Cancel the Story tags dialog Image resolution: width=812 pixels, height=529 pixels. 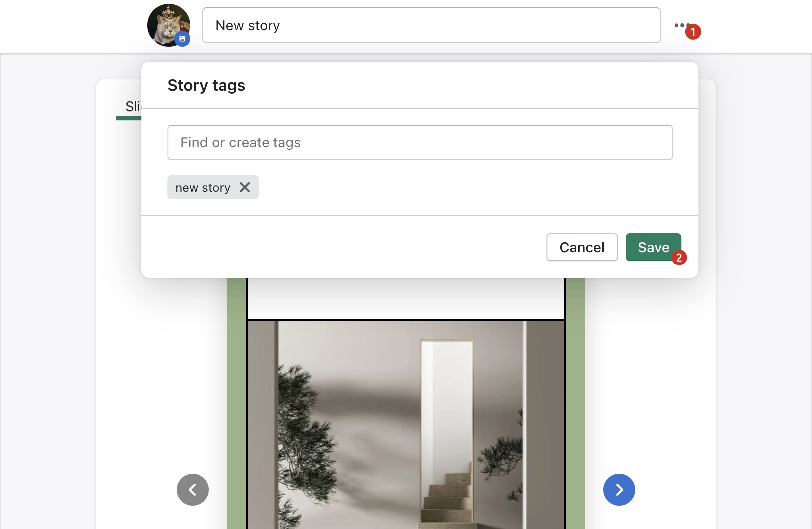581,247
